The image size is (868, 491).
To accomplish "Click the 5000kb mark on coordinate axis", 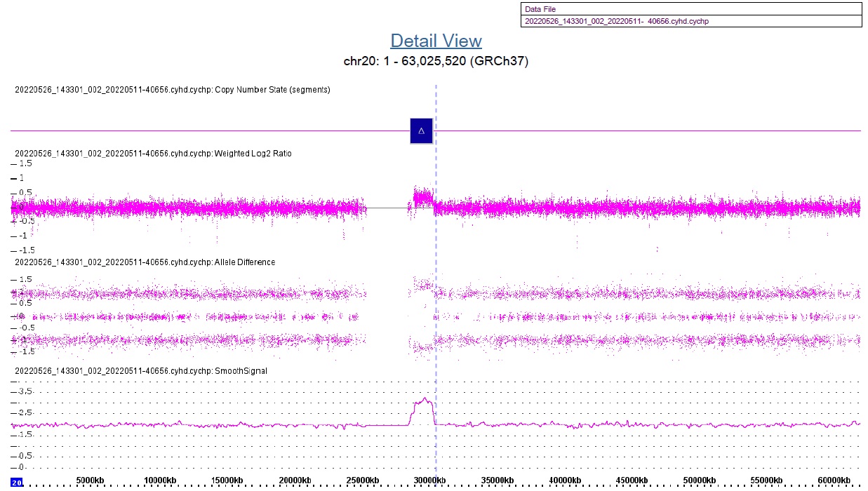I will [90, 480].
